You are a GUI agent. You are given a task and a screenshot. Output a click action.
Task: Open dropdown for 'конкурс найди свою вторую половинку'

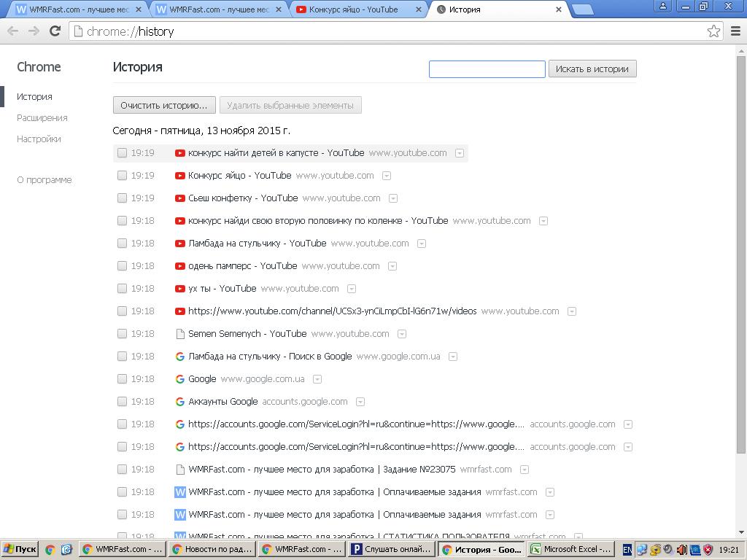point(543,221)
